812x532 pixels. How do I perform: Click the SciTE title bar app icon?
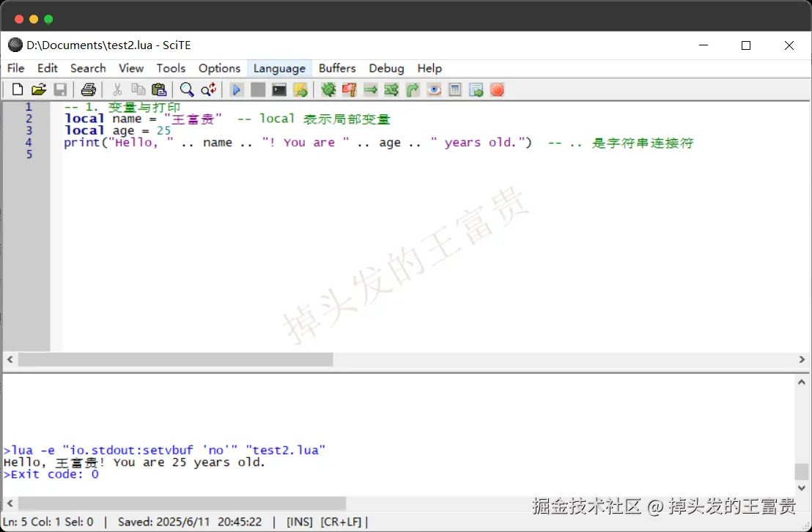[x=15, y=45]
